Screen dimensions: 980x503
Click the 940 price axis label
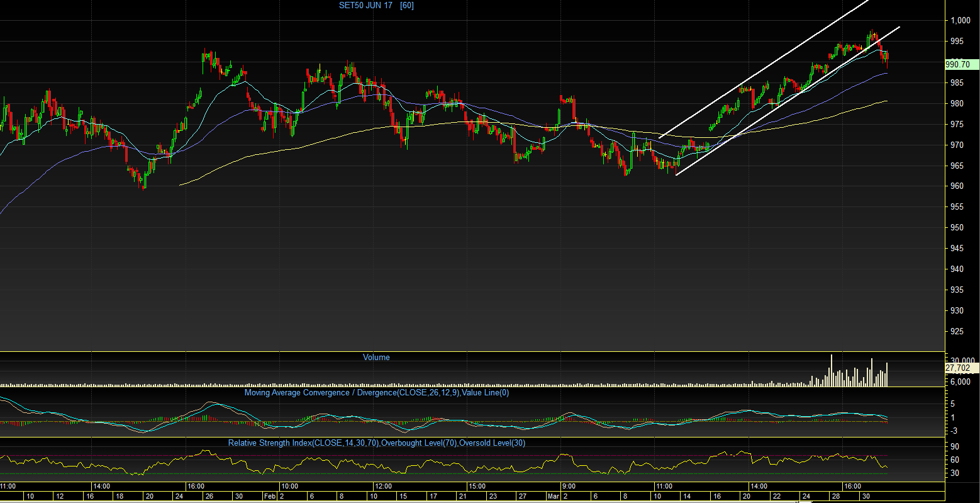[957, 269]
